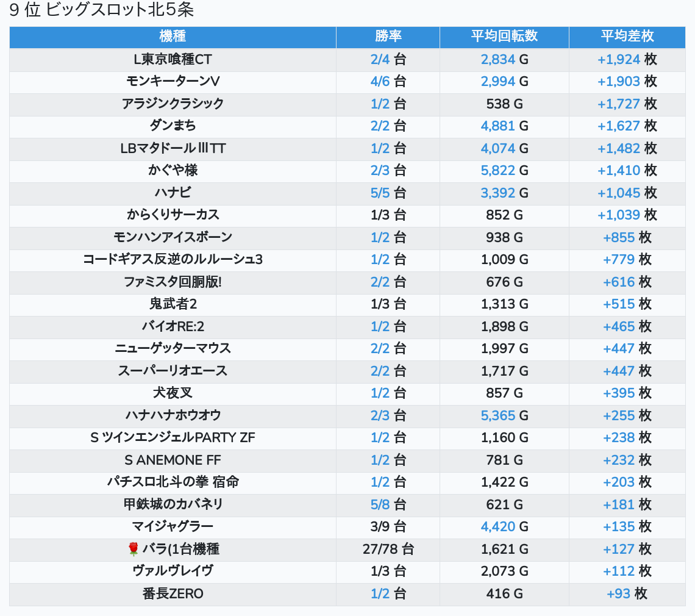Screen dimensions: 695x616
Task: Click the 2,073 G average spins value
Action: coord(504,571)
